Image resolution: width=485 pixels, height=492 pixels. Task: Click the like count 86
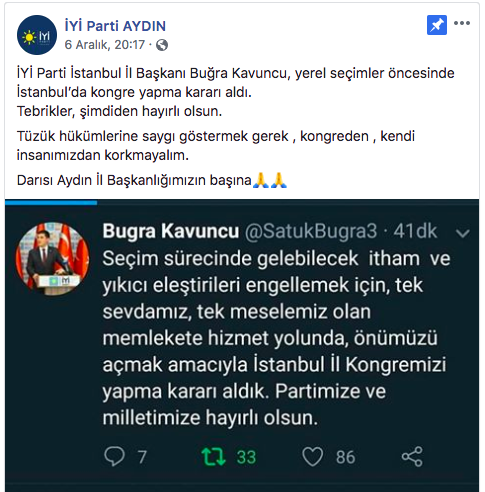pyautogui.click(x=345, y=457)
